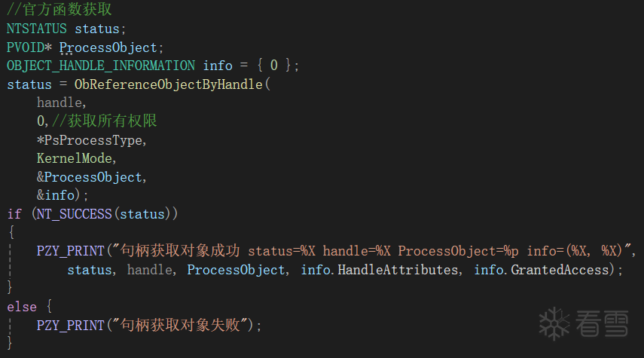Click the first PZY_PRINT call

click(x=70, y=251)
